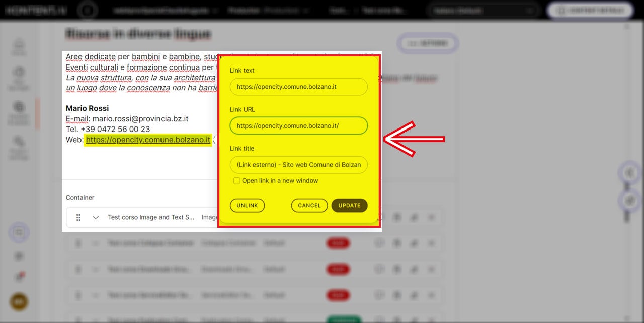Viewport: 644px width, 323px height.
Task: Click the circular logo icon in top bar
Action: coord(87,10)
